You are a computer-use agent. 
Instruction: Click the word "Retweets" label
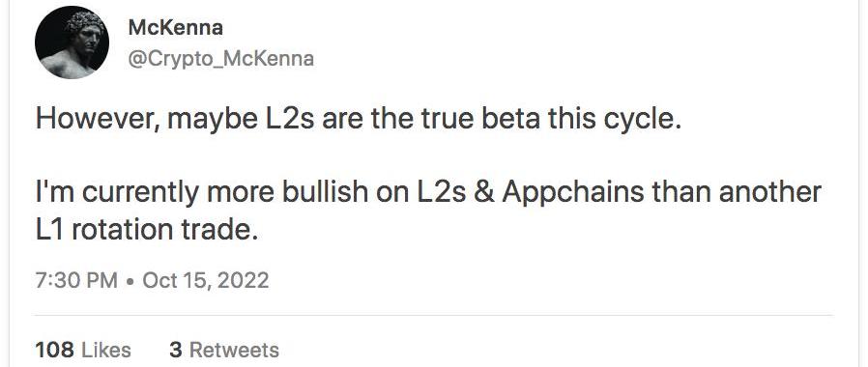click(234, 350)
